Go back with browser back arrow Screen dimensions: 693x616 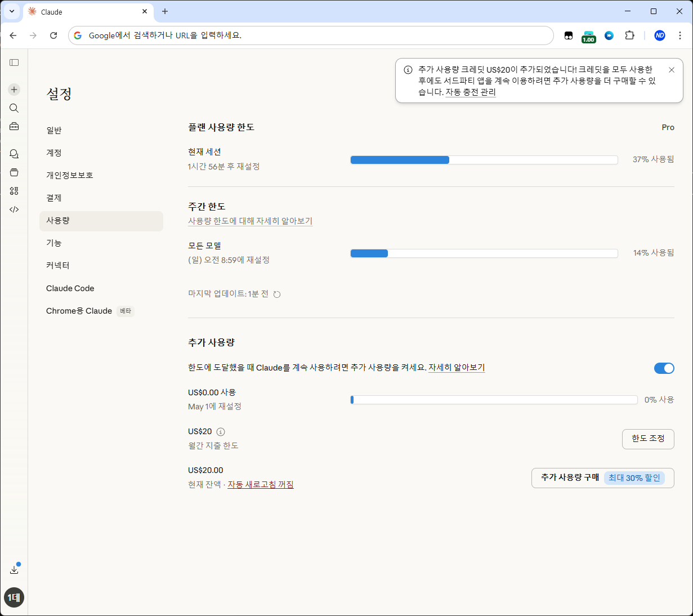[13, 35]
